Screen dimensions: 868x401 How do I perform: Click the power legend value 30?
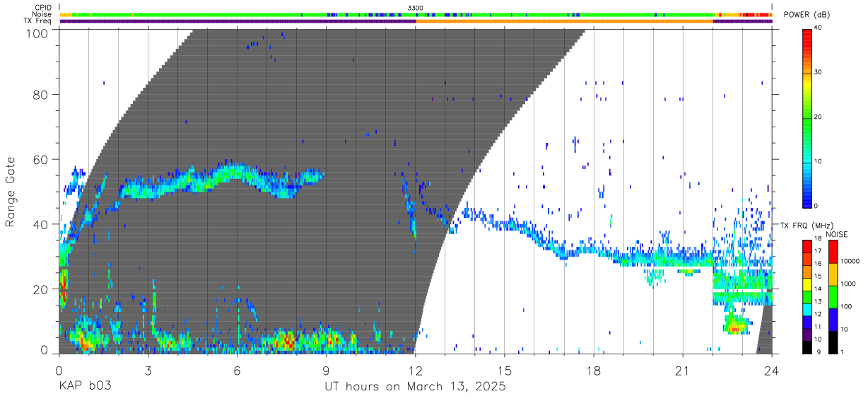819,73
